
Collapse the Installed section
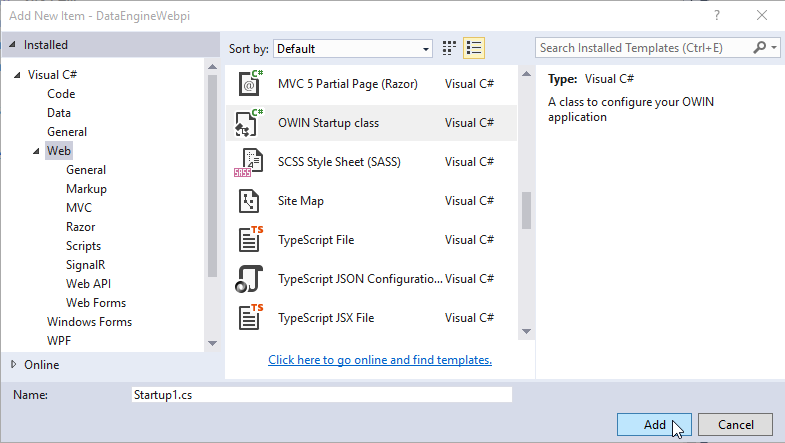[x=13, y=45]
